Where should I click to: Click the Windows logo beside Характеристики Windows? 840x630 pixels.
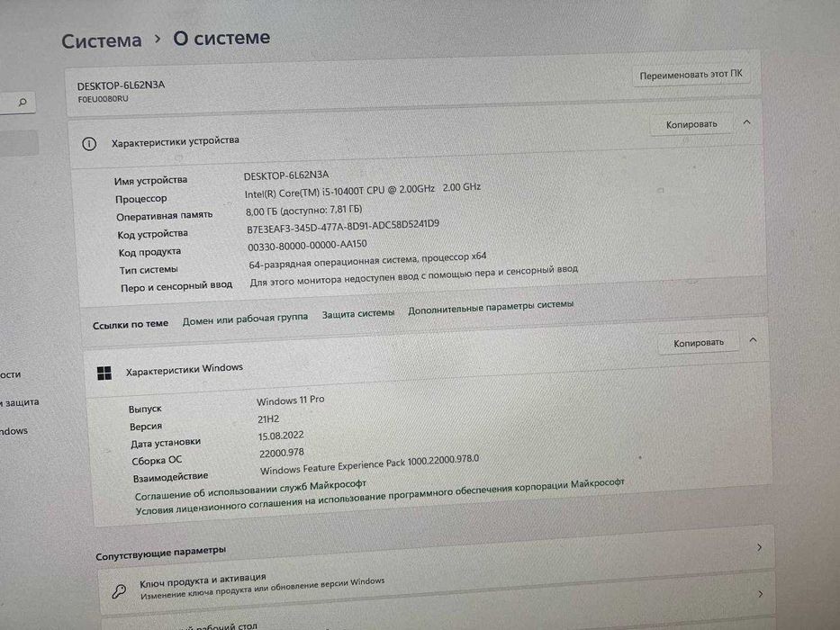point(104,373)
